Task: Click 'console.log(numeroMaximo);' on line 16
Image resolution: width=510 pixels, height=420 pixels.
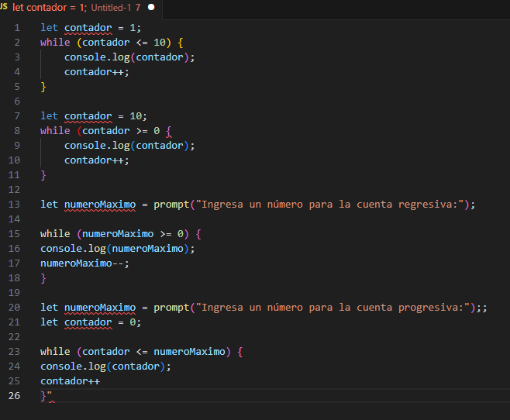Action: 117,249
